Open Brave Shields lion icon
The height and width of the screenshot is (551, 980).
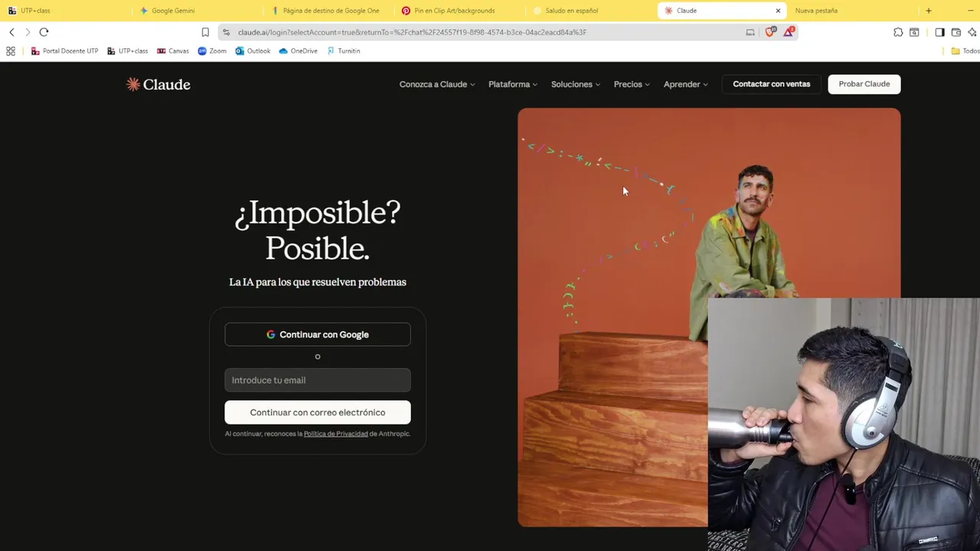pyautogui.click(x=770, y=32)
